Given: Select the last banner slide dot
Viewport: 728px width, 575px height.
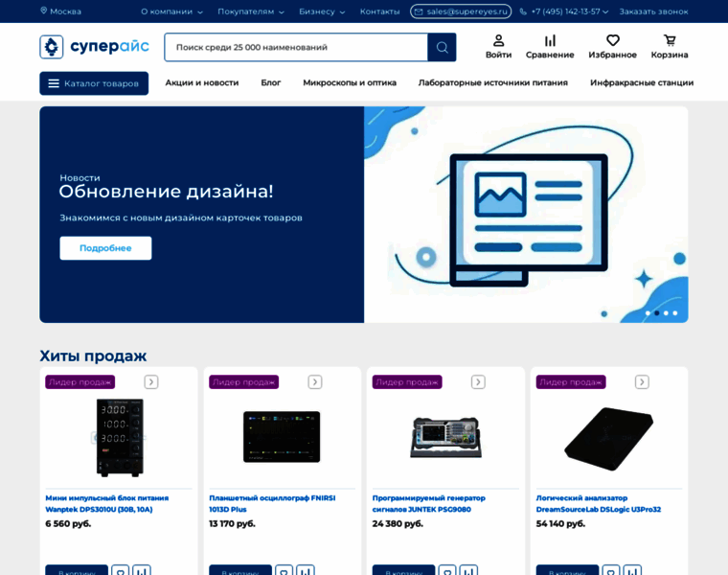Looking at the screenshot, I should point(675,313).
